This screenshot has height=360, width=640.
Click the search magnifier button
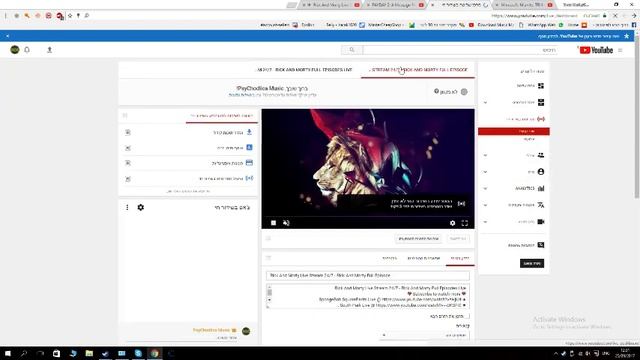(x=351, y=50)
